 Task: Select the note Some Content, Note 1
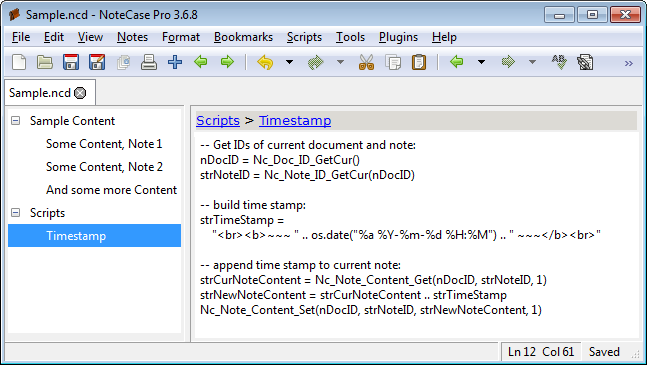[x=104, y=144]
